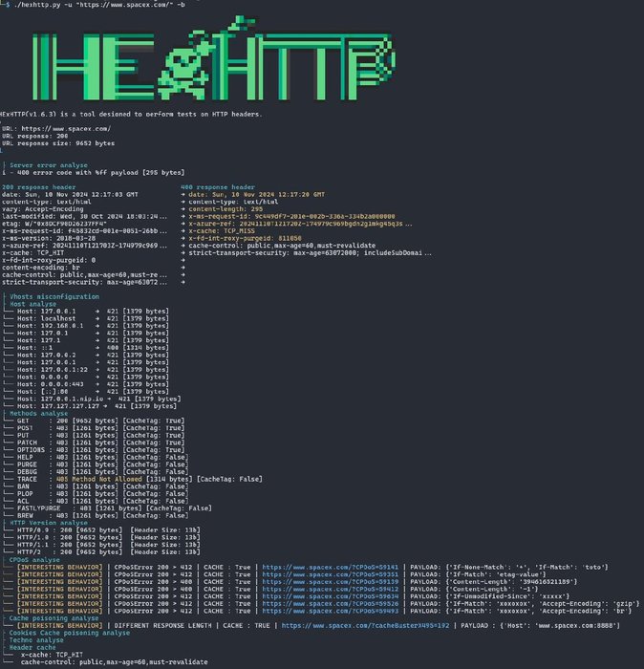Click the TRACE 405 Method Not Allowed text

click(x=99, y=479)
